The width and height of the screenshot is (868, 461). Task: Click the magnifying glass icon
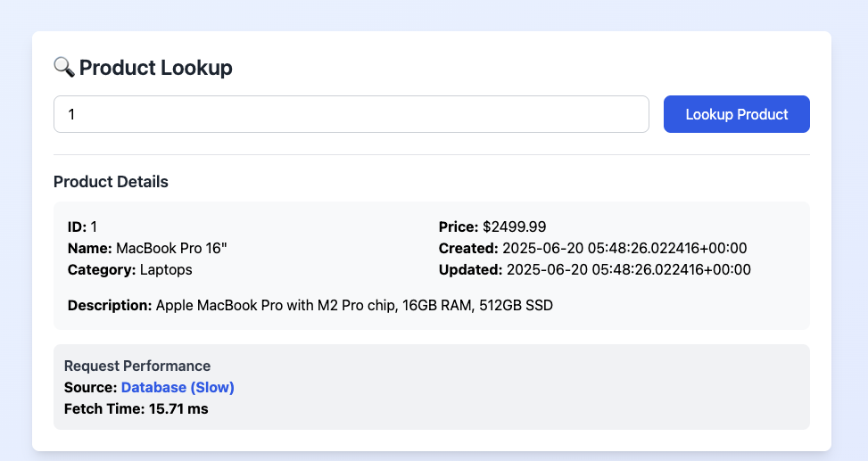(x=64, y=67)
